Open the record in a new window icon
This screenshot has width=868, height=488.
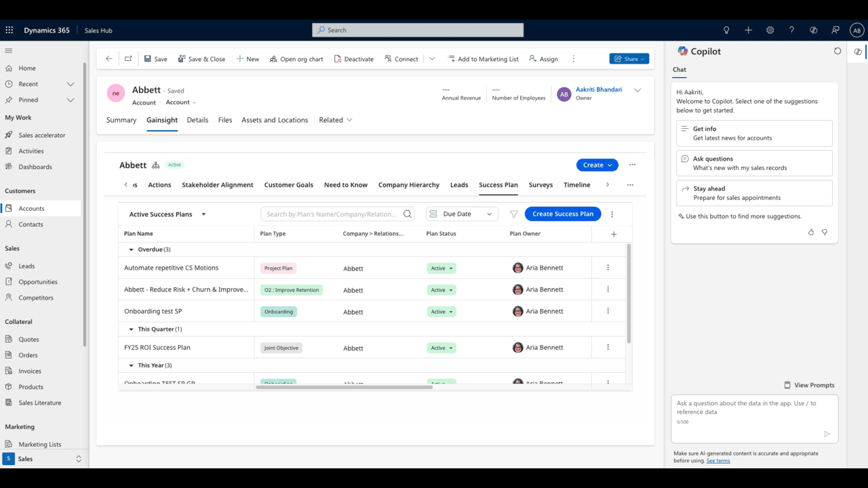128,59
